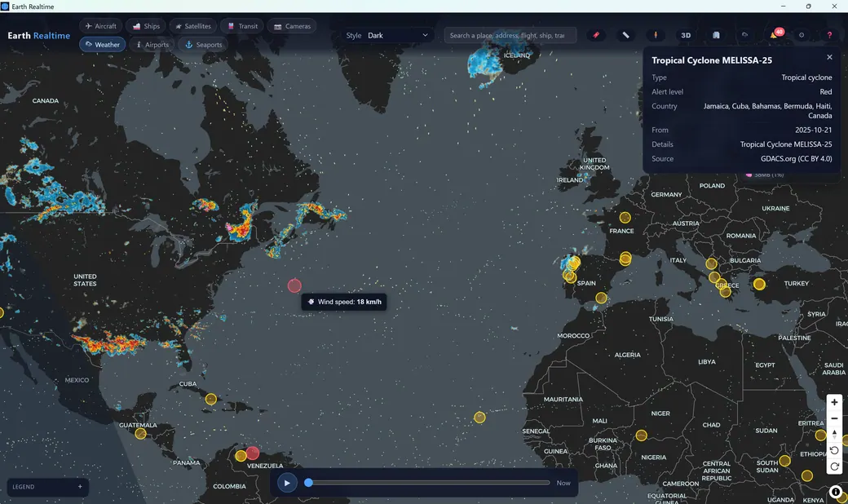
Task: Click the red question mark help icon
Action: [829, 35]
